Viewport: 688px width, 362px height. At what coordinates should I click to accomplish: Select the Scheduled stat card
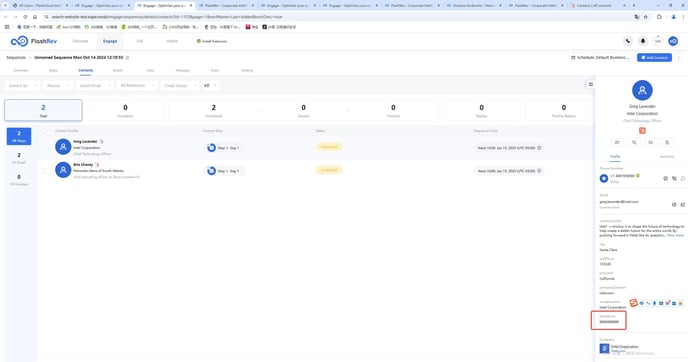(214, 110)
